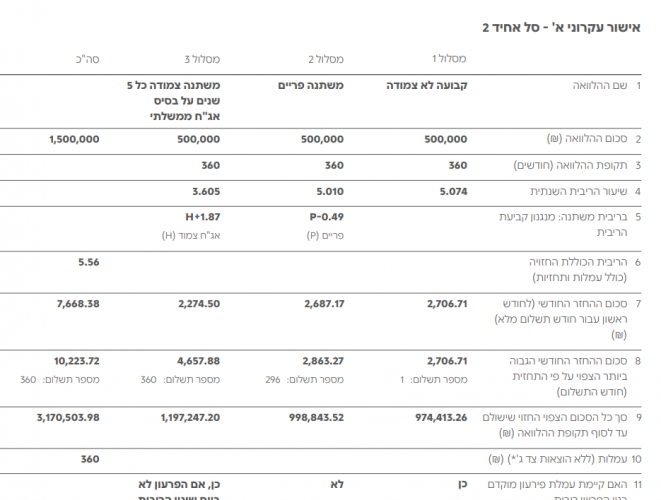The height and width of the screenshot is (500, 661).
Task: Click the highest repayment total 10,223.72
Action: [75, 360]
